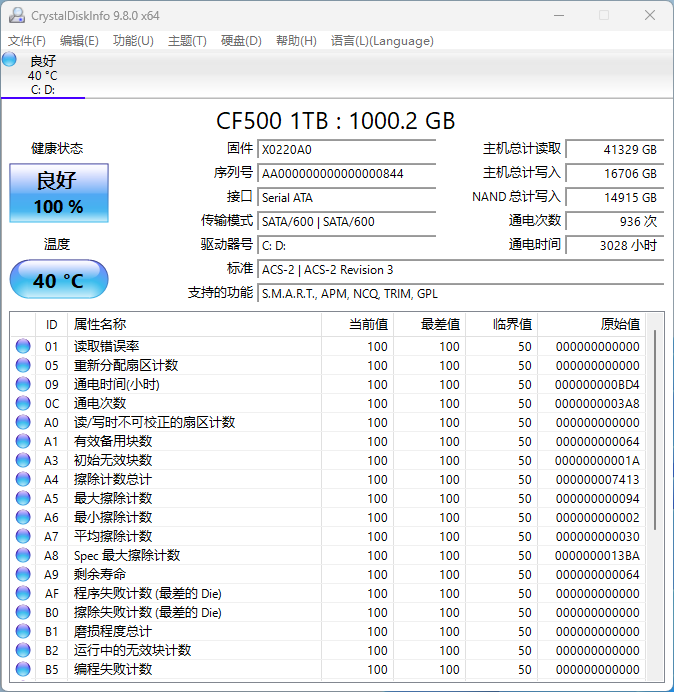Select attribute name 剩余寿命

(100, 574)
